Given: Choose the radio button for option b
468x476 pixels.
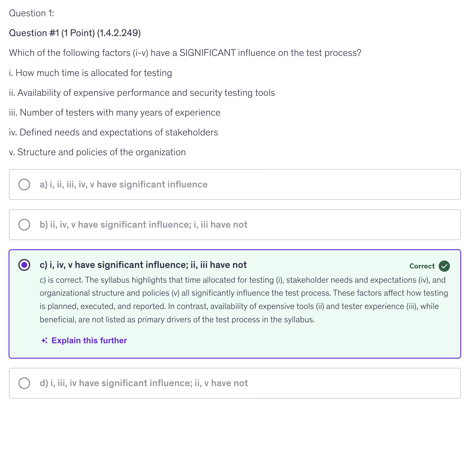Looking at the screenshot, I should click(24, 225).
